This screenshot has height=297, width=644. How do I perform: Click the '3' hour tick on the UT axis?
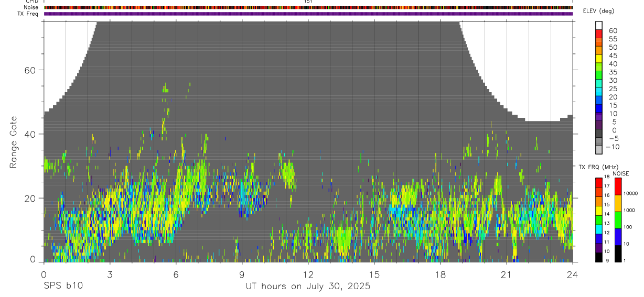[x=110, y=274]
